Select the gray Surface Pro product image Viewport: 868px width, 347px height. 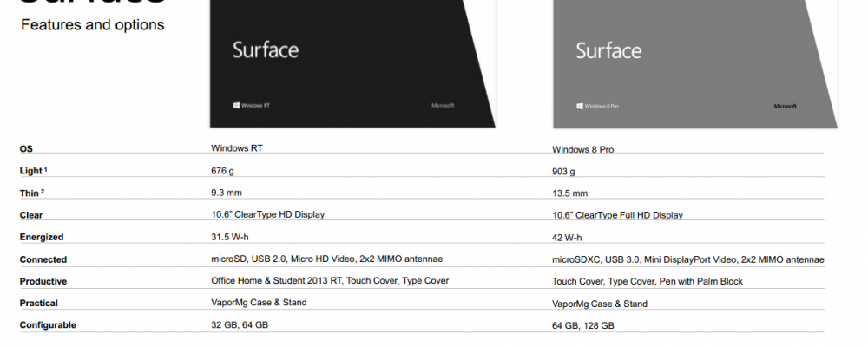[695, 63]
